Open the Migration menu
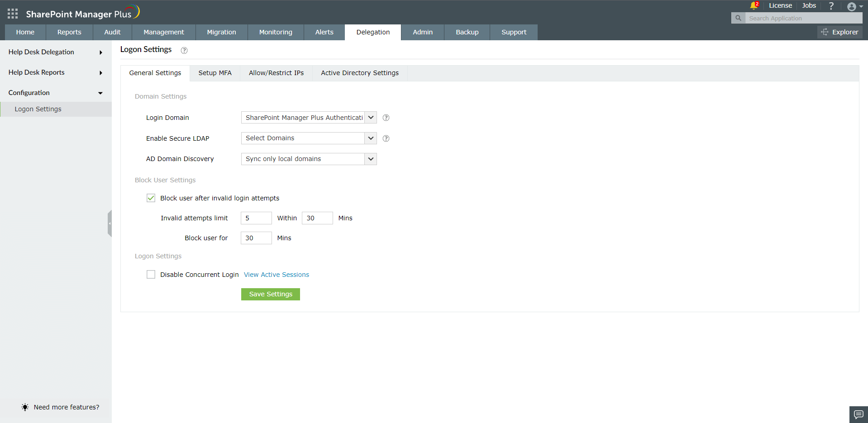 coord(221,32)
